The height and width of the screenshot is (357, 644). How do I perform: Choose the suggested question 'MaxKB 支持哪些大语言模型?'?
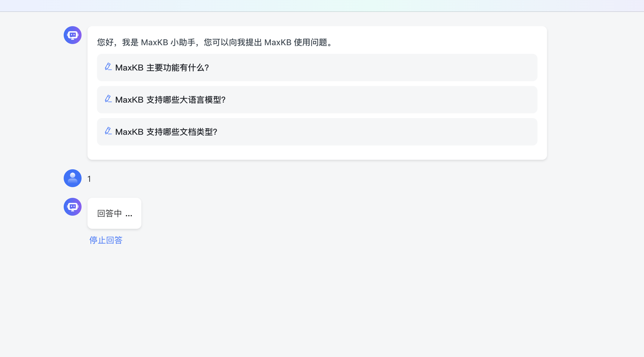click(317, 100)
